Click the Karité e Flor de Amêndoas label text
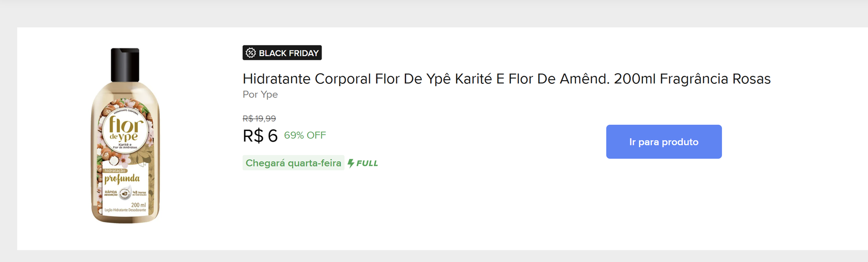Viewport: 868px width, 262px height. click(125, 146)
